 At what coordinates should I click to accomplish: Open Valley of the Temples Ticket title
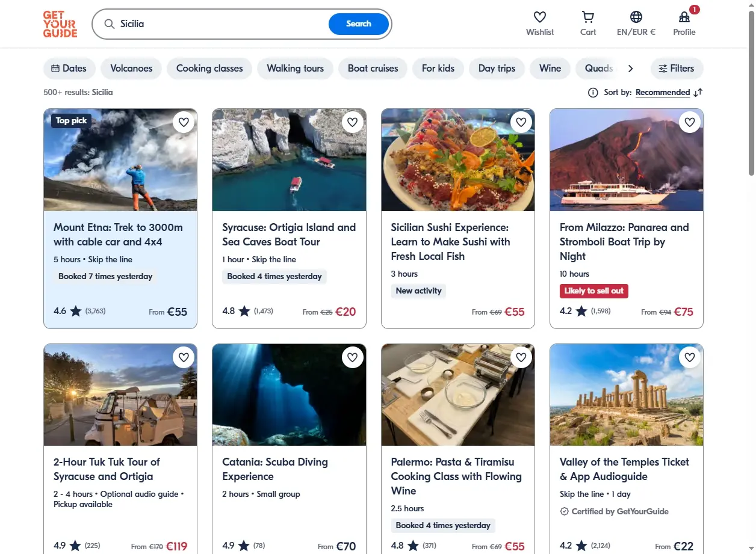click(624, 469)
